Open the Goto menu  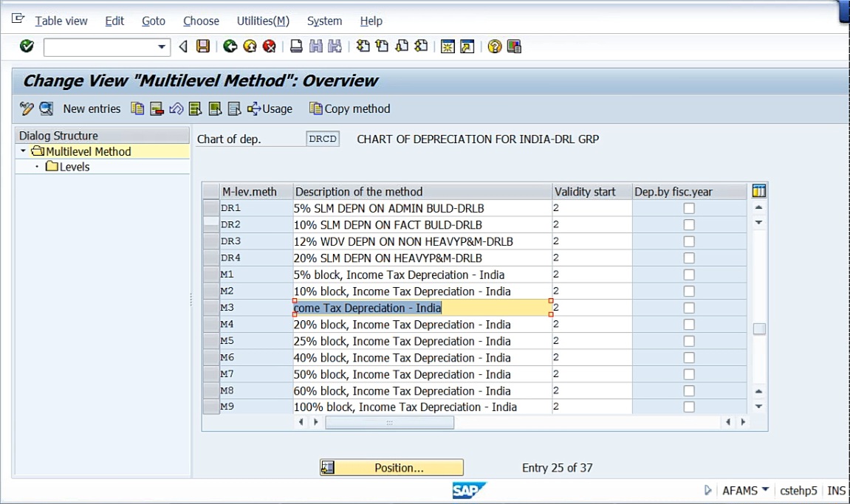154,21
